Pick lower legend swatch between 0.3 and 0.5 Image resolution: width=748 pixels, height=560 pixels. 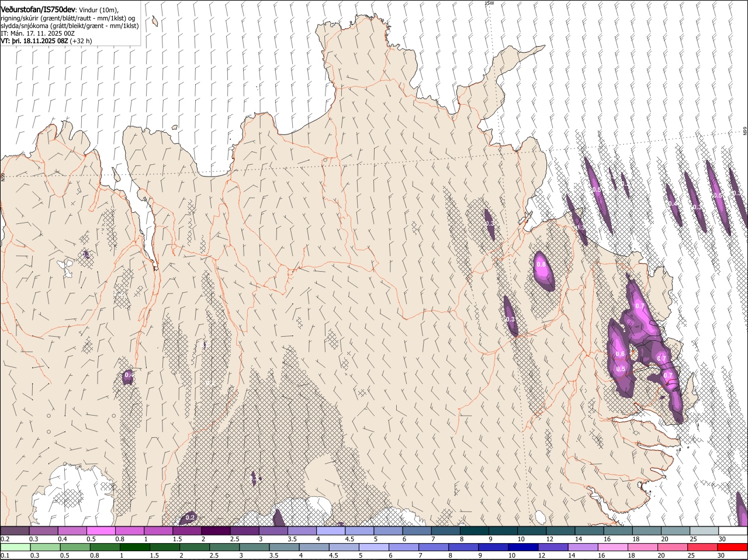coord(45,547)
